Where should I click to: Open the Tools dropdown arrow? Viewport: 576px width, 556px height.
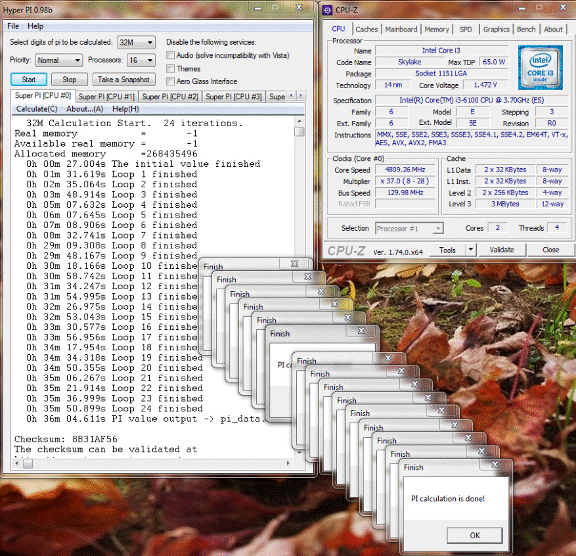point(471,250)
